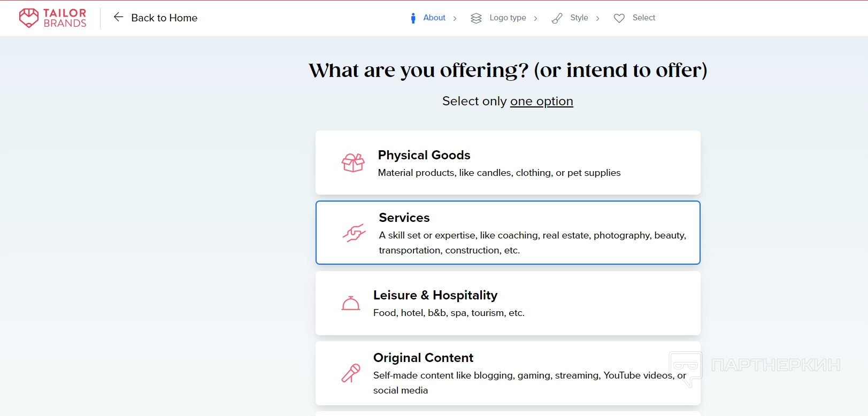The height and width of the screenshot is (416, 868).
Task: Click the Logo type layers icon
Action: pyautogui.click(x=476, y=18)
